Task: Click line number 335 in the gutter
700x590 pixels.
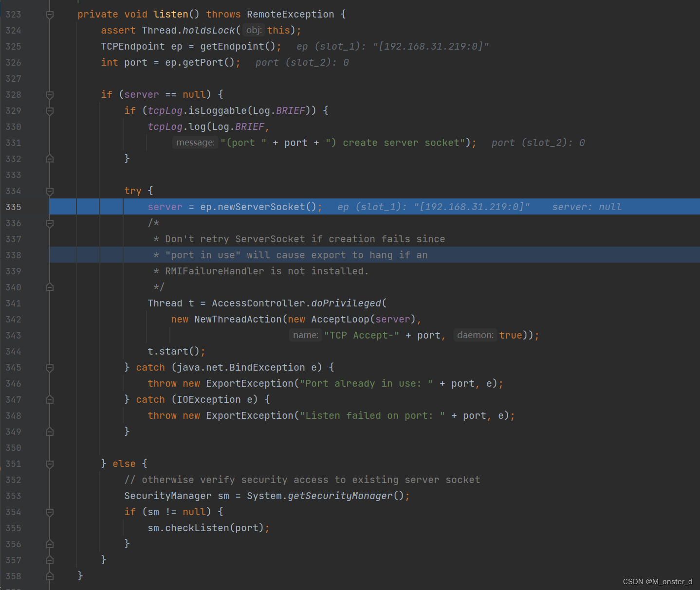Action: tap(13, 207)
